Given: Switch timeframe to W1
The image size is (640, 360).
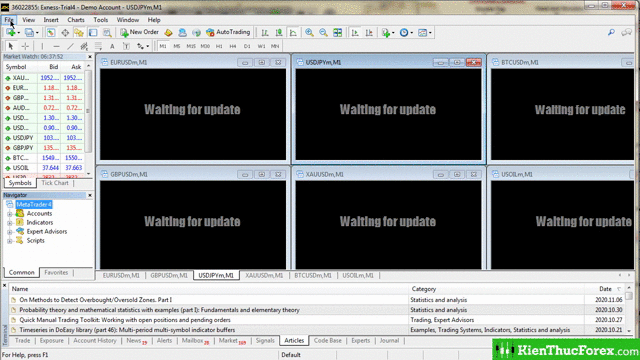Looking at the screenshot, I should coord(261,46).
